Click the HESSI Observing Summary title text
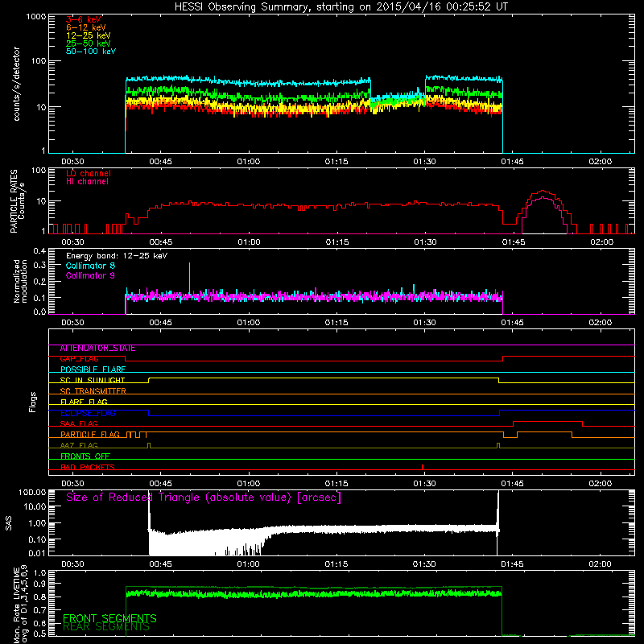Screen dimensions: 644x644 [x=341, y=7]
